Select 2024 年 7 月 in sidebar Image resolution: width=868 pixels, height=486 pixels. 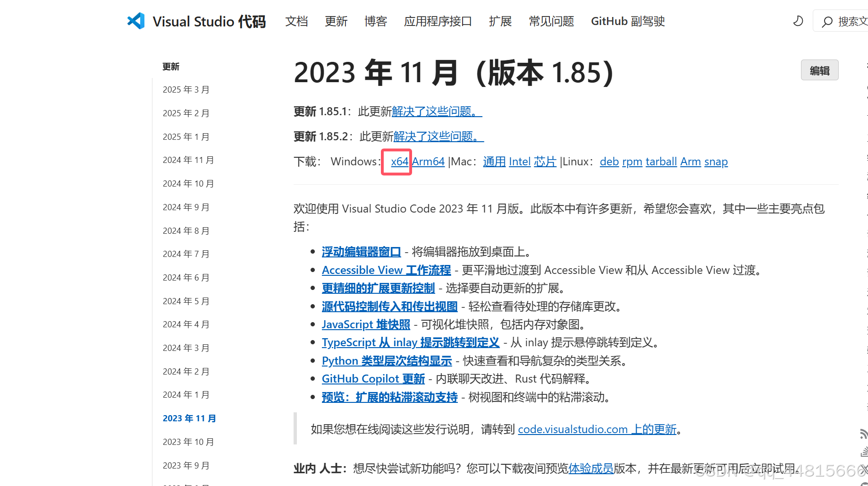coord(186,254)
